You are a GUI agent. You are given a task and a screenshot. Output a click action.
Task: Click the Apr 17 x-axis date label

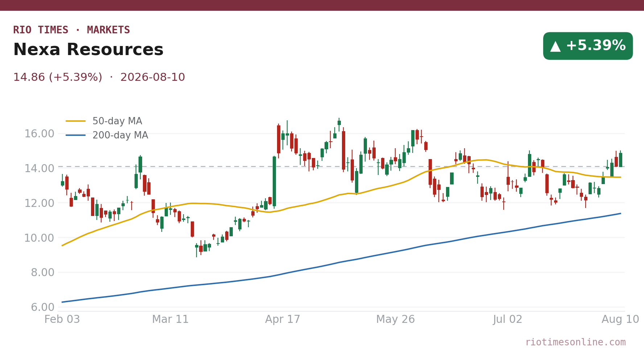[x=283, y=320]
